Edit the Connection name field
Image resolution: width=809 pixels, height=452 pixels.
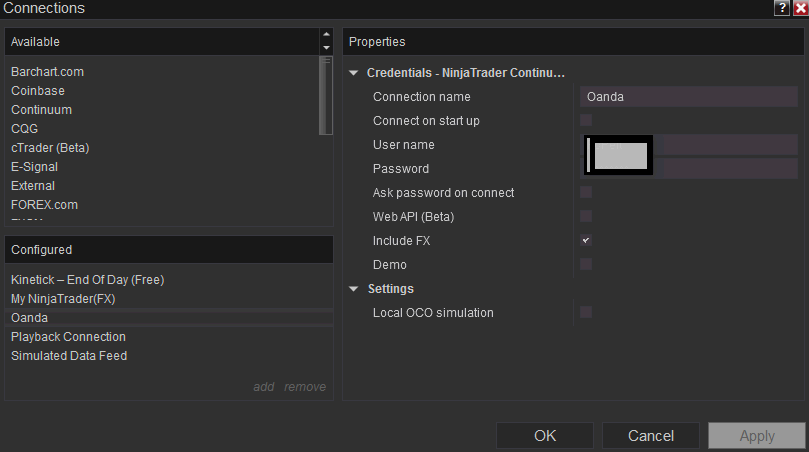pyautogui.click(x=689, y=96)
